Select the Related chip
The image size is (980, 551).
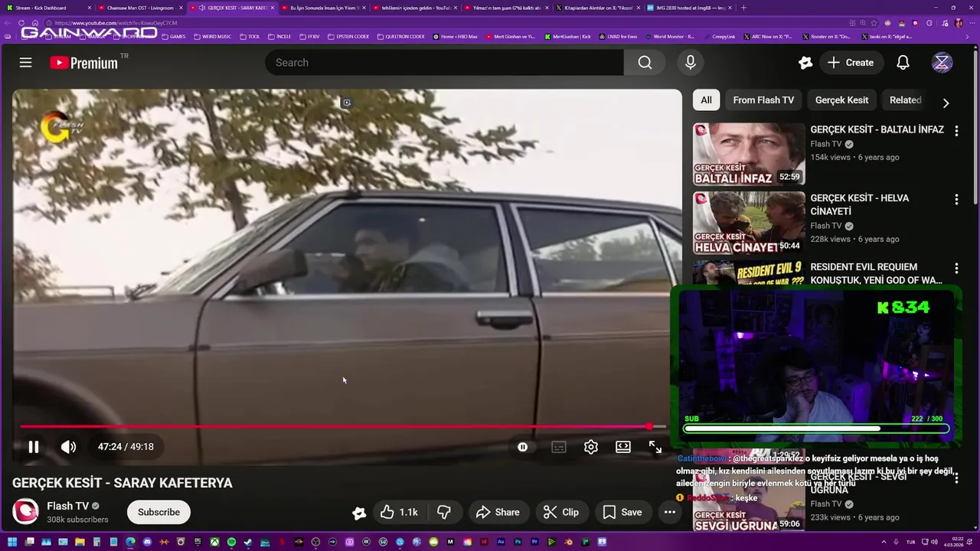905,100
